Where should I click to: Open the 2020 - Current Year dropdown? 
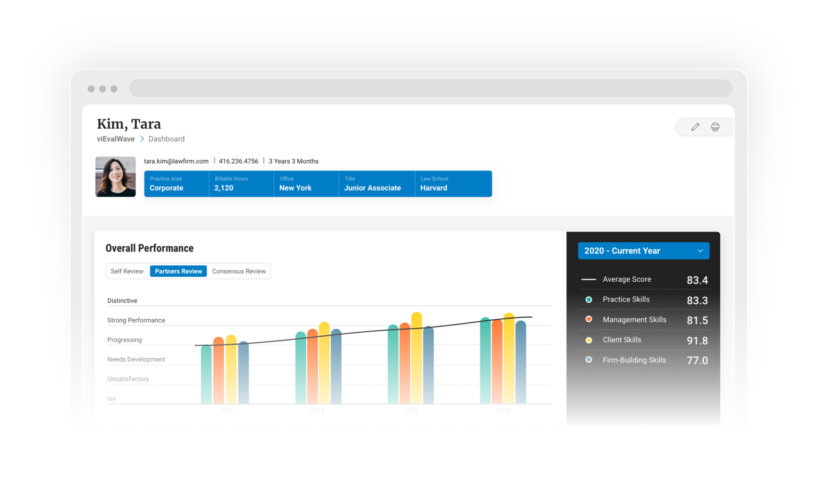[x=643, y=251]
